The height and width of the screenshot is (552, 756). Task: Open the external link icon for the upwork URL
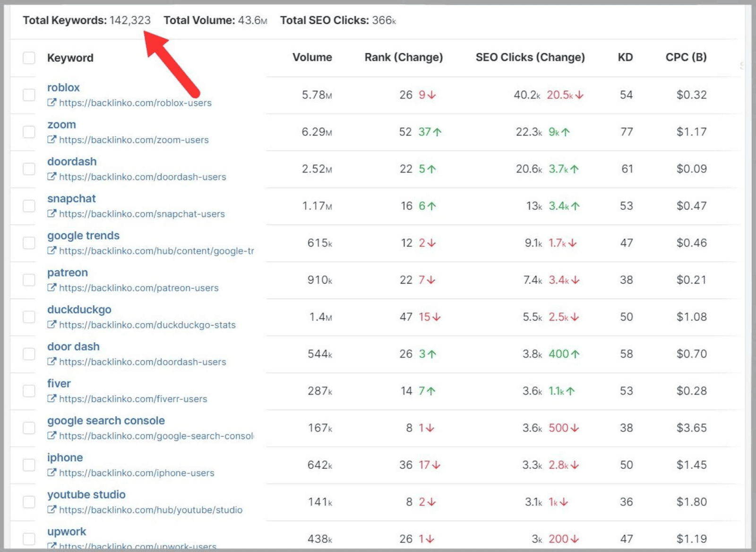(x=52, y=545)
